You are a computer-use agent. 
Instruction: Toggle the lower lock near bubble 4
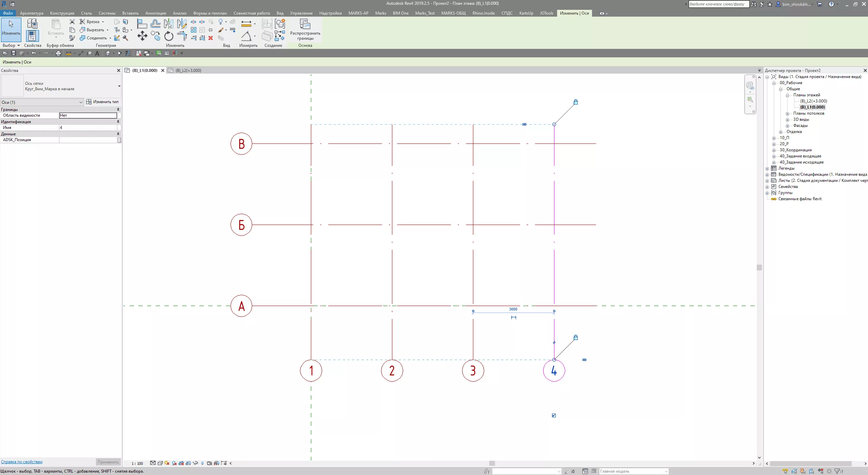click(x=575, y=338)
